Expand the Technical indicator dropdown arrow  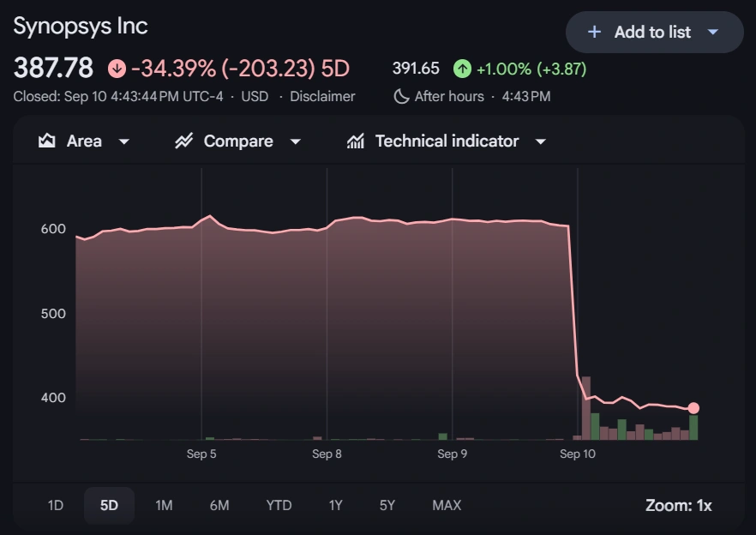[x=541, y=141]
